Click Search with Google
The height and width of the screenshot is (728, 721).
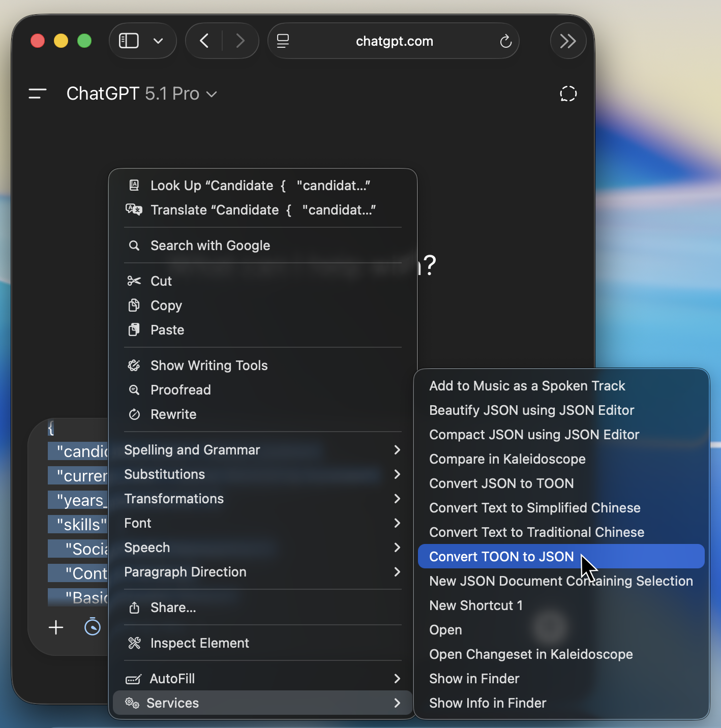210,246
